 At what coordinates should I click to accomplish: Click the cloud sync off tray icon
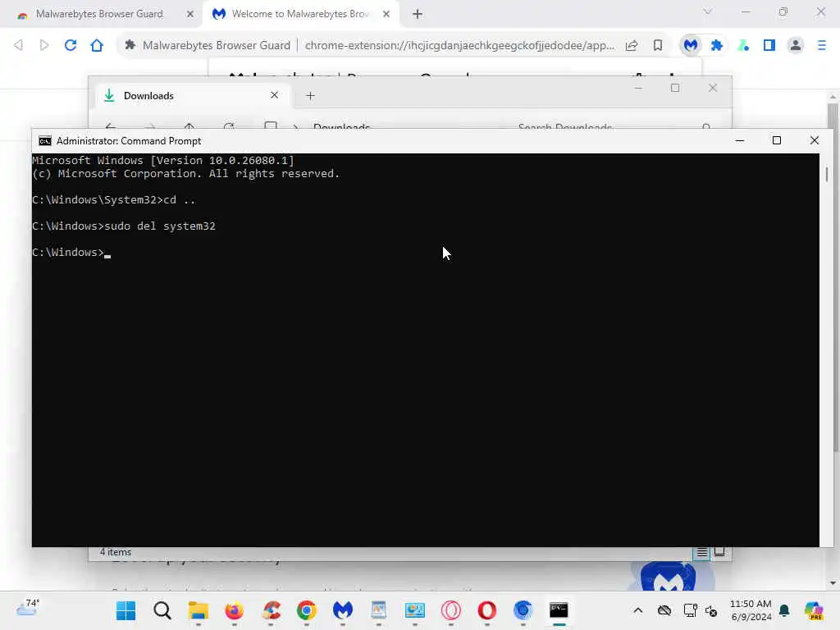click(x=664, y=610)
